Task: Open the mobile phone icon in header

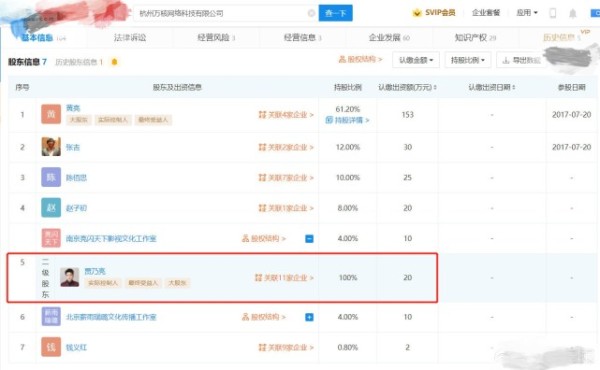Action: click(553, 13)
